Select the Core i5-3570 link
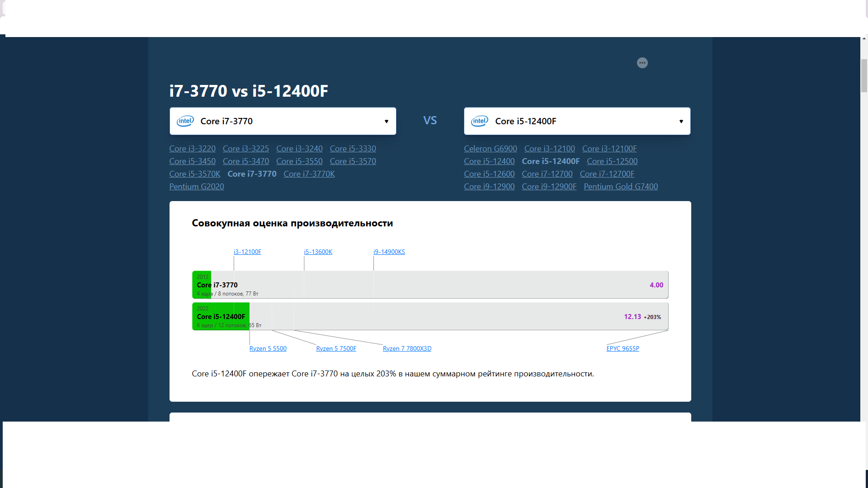Screen dimensions: 868x488 (353, 161)
